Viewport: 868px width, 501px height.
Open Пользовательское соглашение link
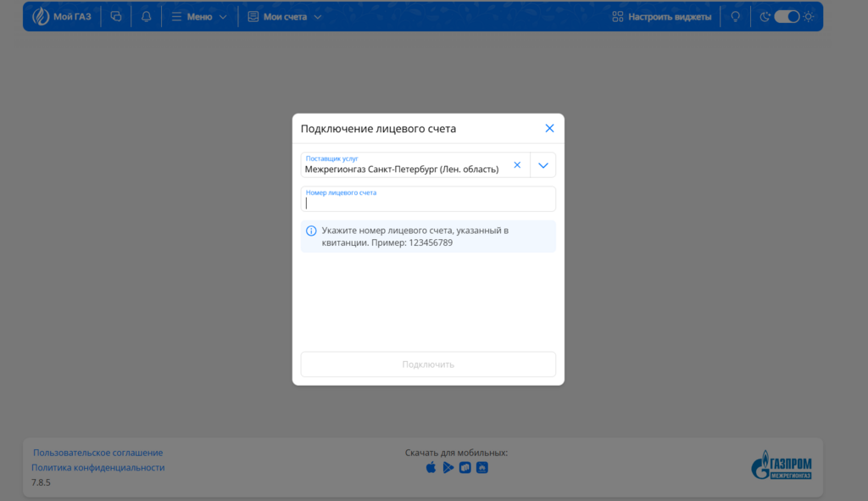97,453
